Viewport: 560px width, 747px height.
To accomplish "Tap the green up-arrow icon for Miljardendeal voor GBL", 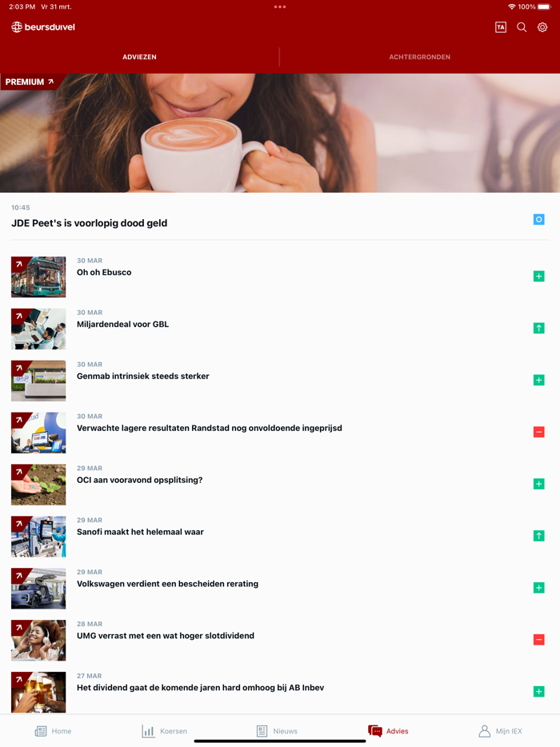I will coord(538,328).
